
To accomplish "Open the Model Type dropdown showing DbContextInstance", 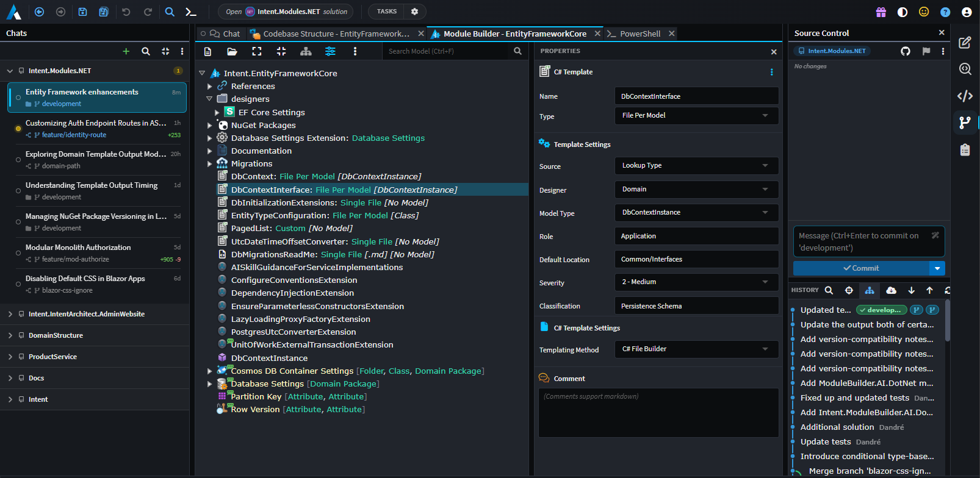I will click(x=696, y=212).
